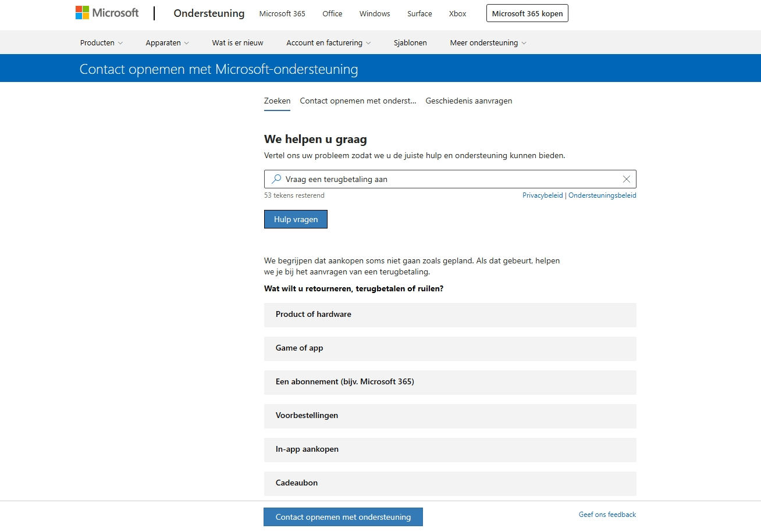This screenshot has width=761, height=532.
Task: Choose Game of app option
Action: 450,348
